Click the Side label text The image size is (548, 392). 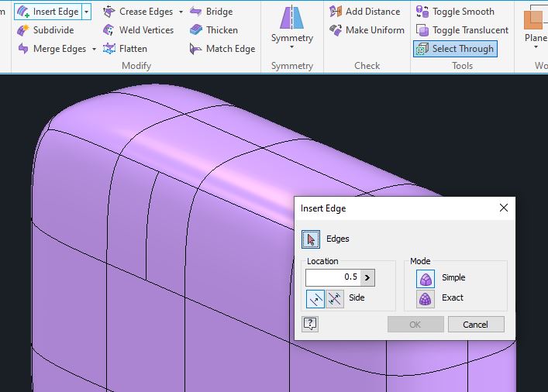point(357,297)
